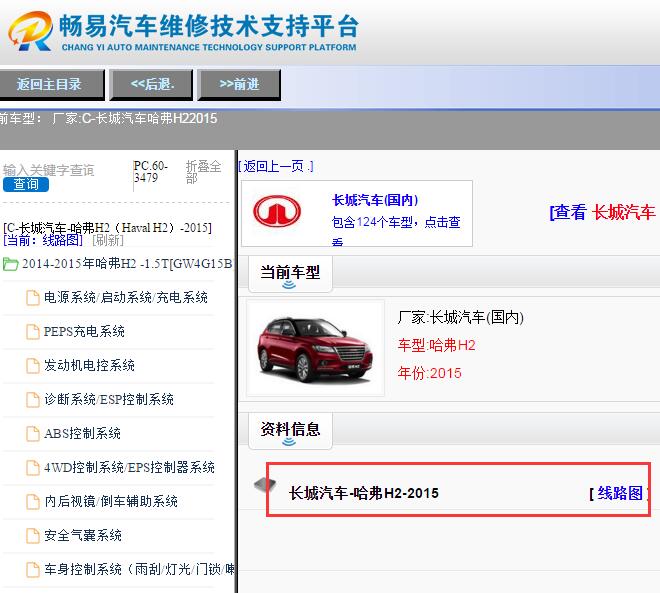Click the 当前：线路图 link

pyautogui.click(x=43, y=240)
